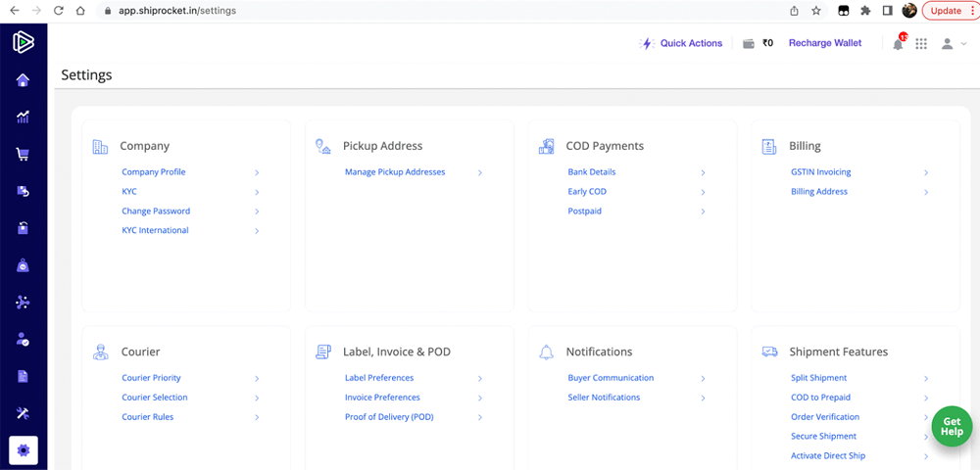Image resolution: width=980 pixels, height=470 pixels.
Task: Expand the Company Profile chevron arrow
Action: 257,172
